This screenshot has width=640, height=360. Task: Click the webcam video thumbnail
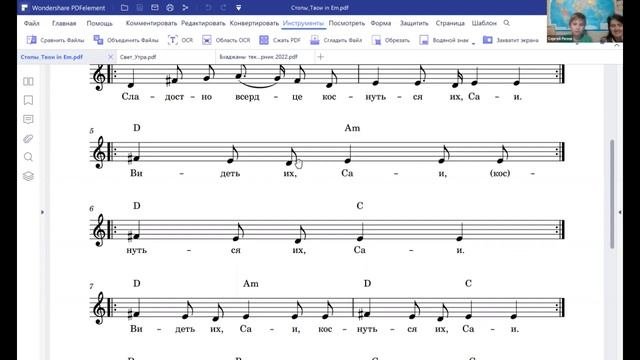(584, 21)
